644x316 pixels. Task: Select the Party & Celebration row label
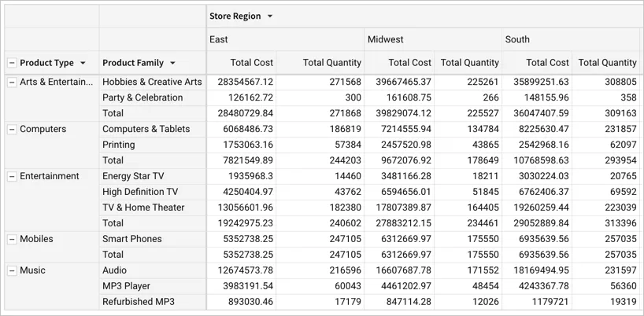pyautogui.click(x=142, y=97)
